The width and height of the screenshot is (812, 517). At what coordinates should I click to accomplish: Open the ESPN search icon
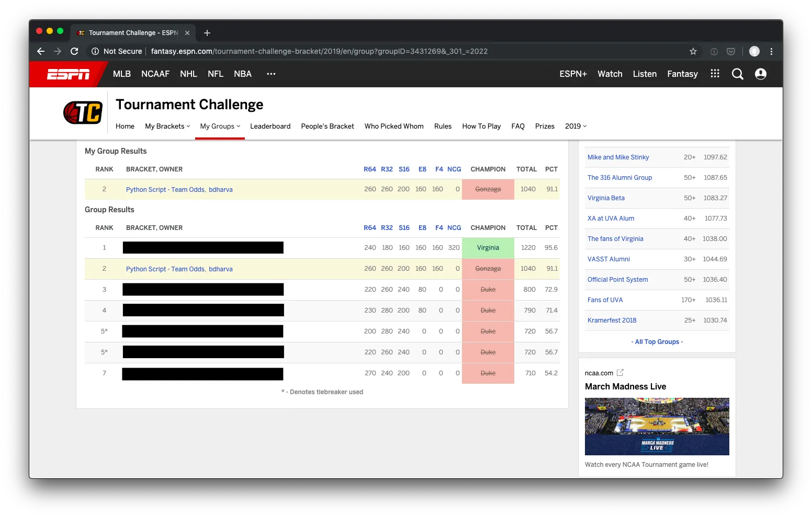click(x=737, y=74)
